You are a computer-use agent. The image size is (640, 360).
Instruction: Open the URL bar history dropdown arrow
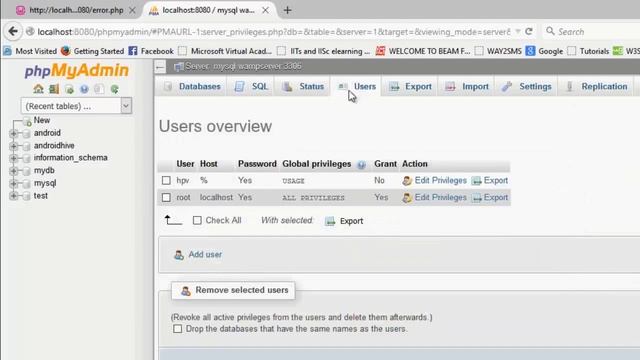pyautogui.click(x=518, y=31)
